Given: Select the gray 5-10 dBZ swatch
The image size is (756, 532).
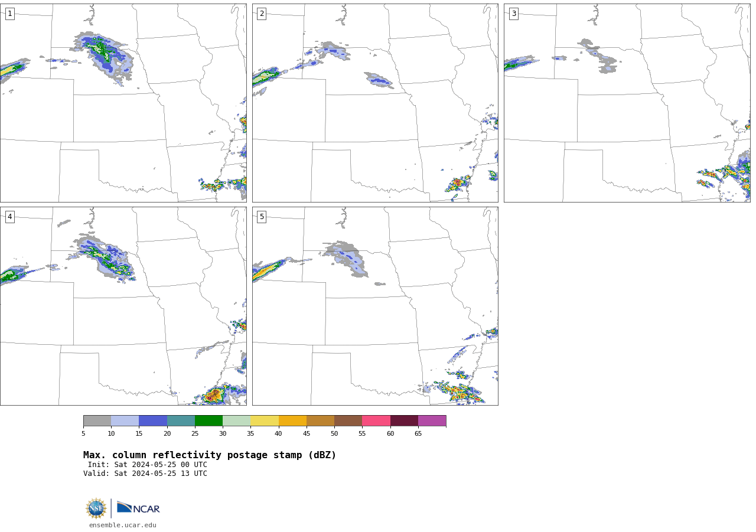Looking at the screenshot, I should (97, 421).
